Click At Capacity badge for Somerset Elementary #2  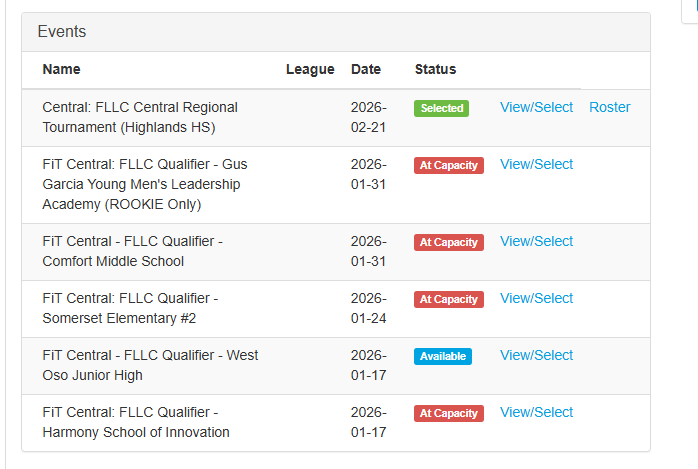coord(448,299)
